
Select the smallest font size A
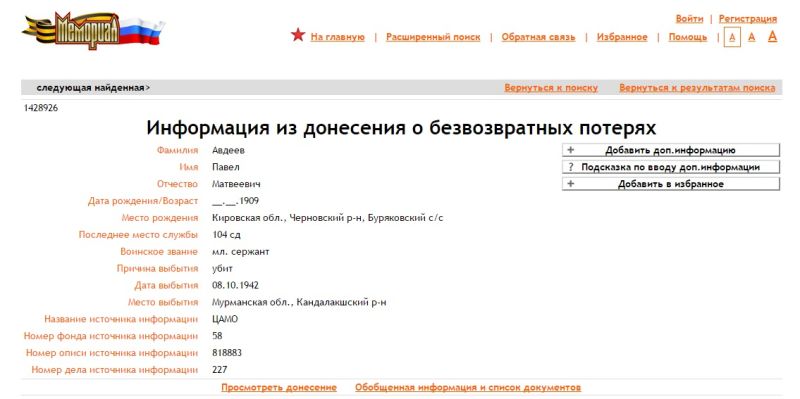(732, 37)
